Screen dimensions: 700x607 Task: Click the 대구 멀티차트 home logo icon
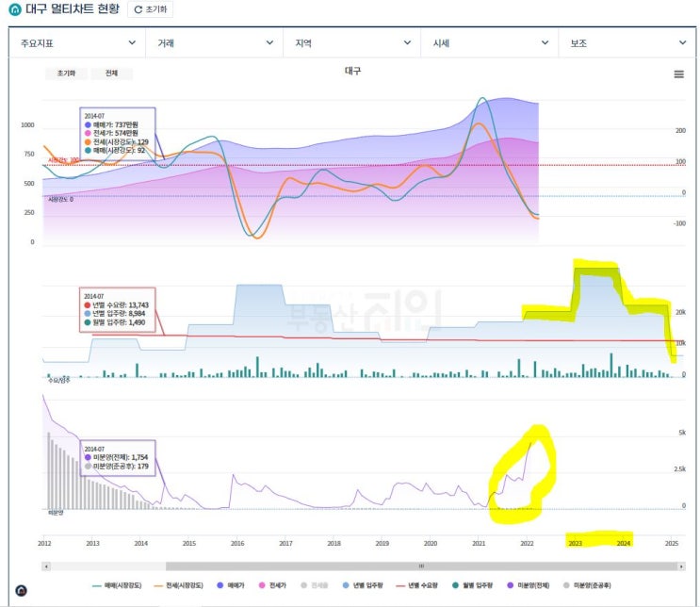[15, 9]
